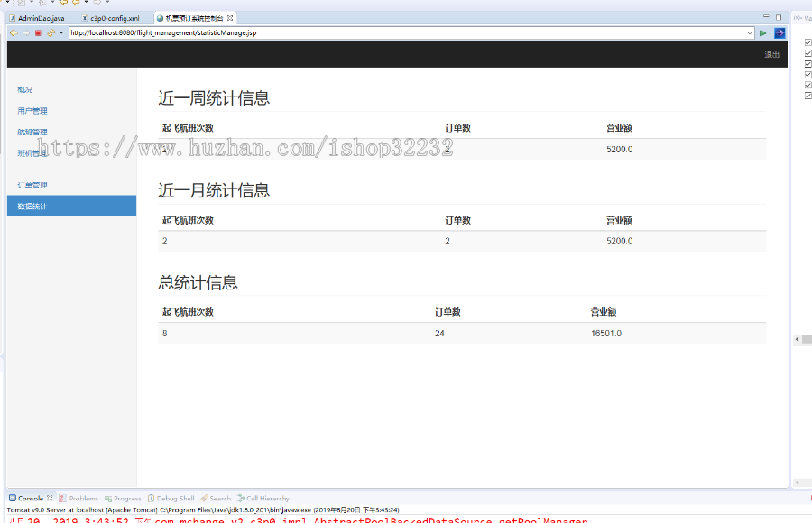Screen dimensions: 812x523
Task: Click the browser Back navigation arrow
Action: [x=13, y=32]
